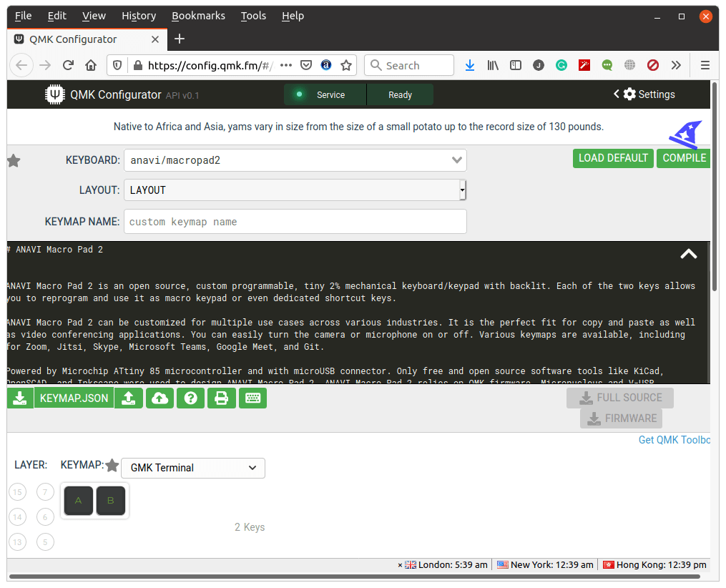The width and height of the screenshot is (726, 588).
Task: Bookmark this page with star
Action: pos(346,65)
